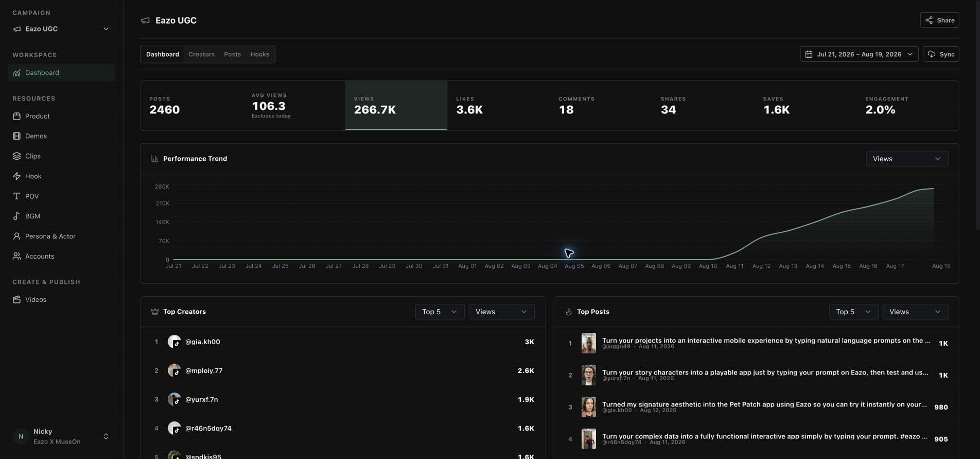Open the Top Creators Views dropdown
The image size is (980, 459).
tap(501, 312)
